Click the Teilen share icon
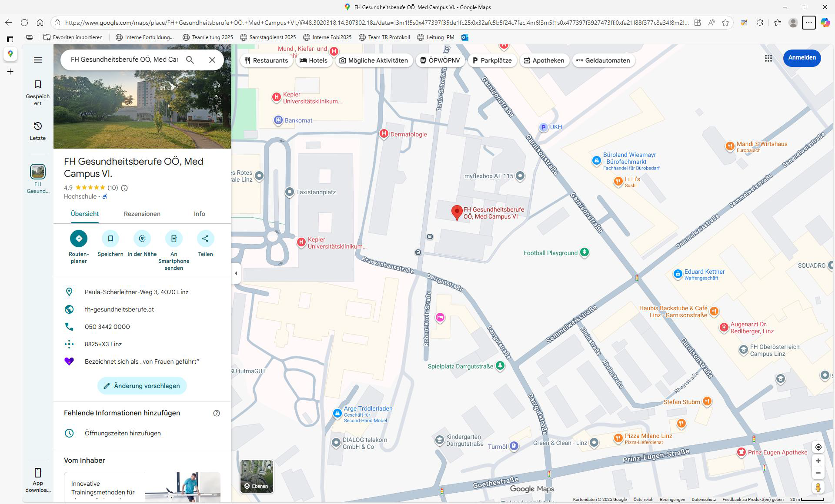This screenshot has height=504, width=835. (205, 239)
